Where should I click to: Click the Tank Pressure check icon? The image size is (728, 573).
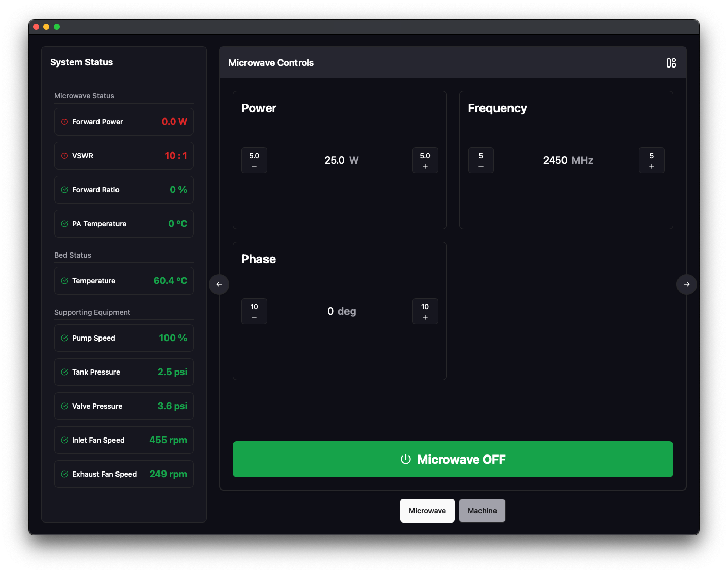point(64,372)
